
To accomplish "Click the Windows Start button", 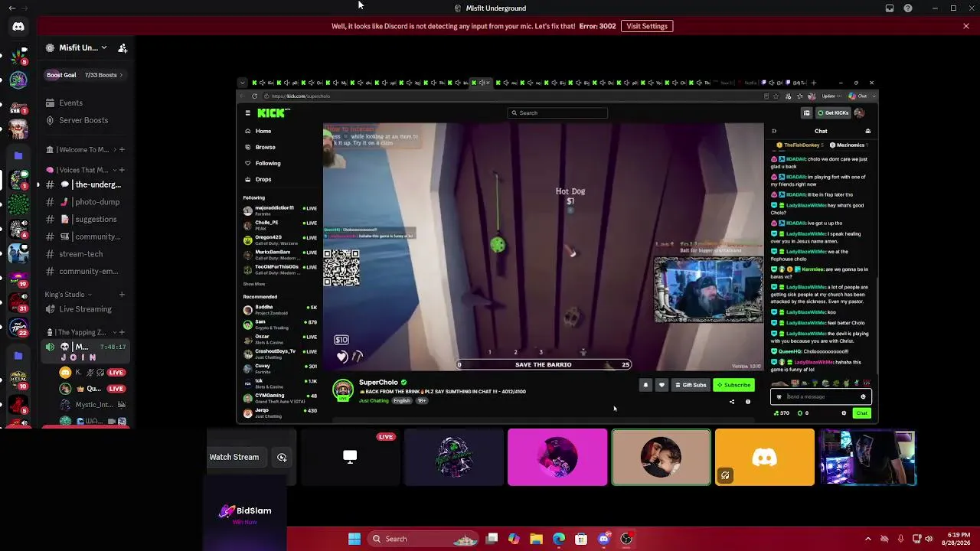I will tap(354, 539).
